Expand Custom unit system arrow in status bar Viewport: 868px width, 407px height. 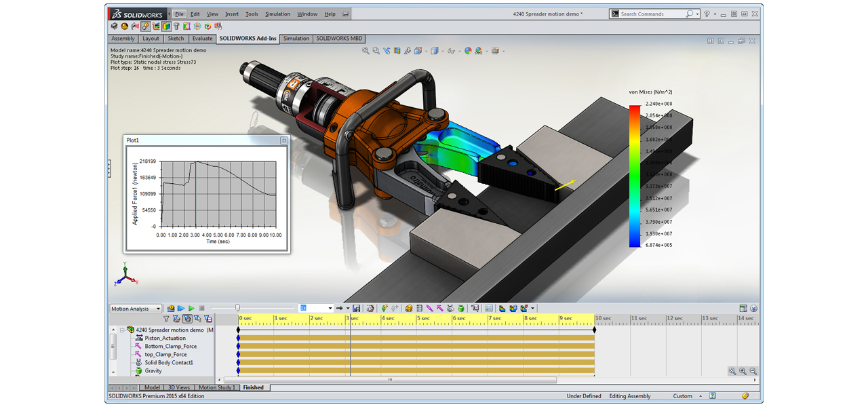[701, 396]
